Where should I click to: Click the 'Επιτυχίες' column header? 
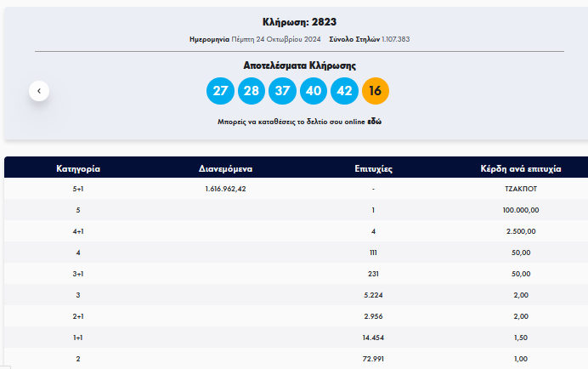click(x=373, y=168)
